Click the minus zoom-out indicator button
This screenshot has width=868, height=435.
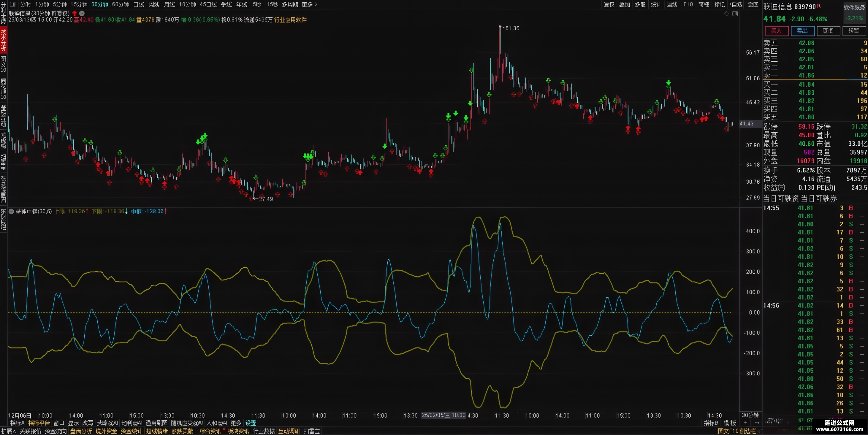(x=757, y=423)
